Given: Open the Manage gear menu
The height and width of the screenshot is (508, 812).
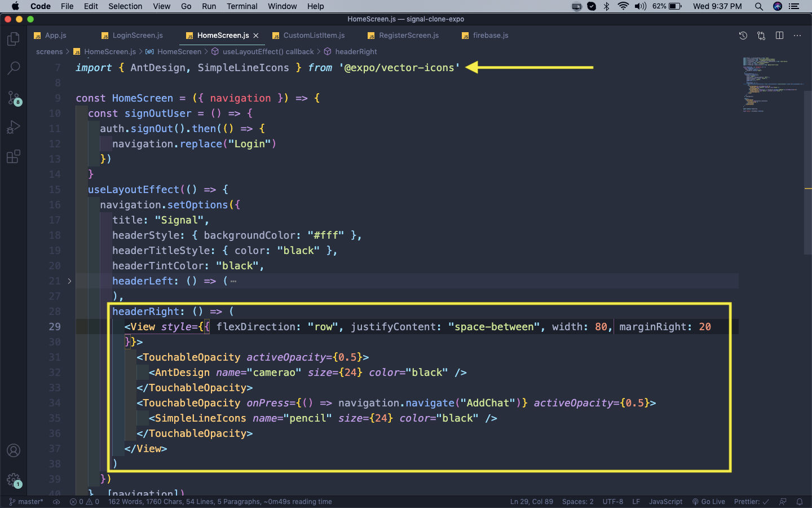Looking at the screenshot, I should click(x=14, y=480).
